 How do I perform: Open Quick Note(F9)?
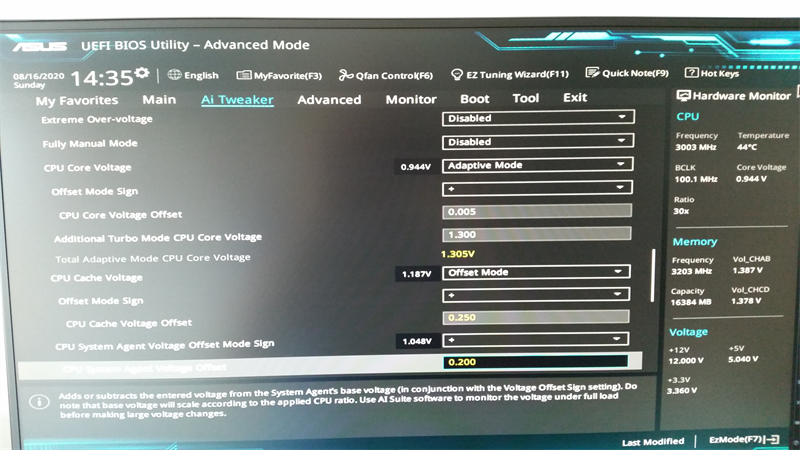[x=627, y=73]
